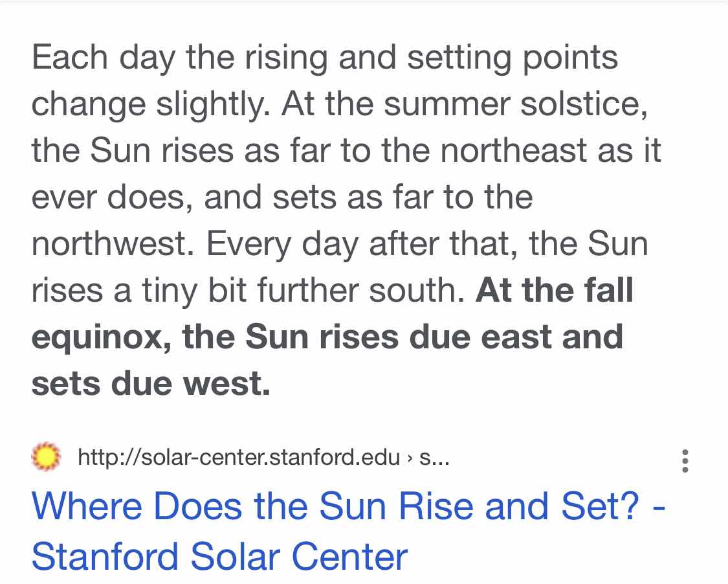Click the Stanford Solar Center sun favicon
The image size is (728, 584).
pos(45,456)
